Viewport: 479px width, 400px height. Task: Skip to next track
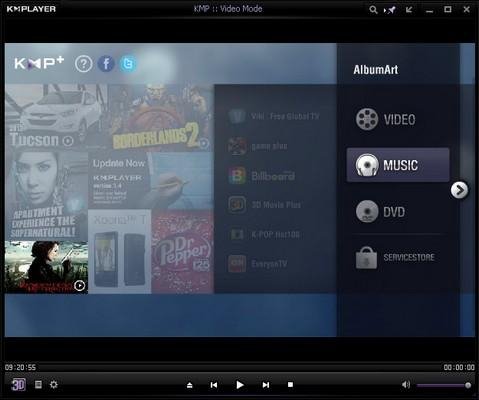point(266,385)
